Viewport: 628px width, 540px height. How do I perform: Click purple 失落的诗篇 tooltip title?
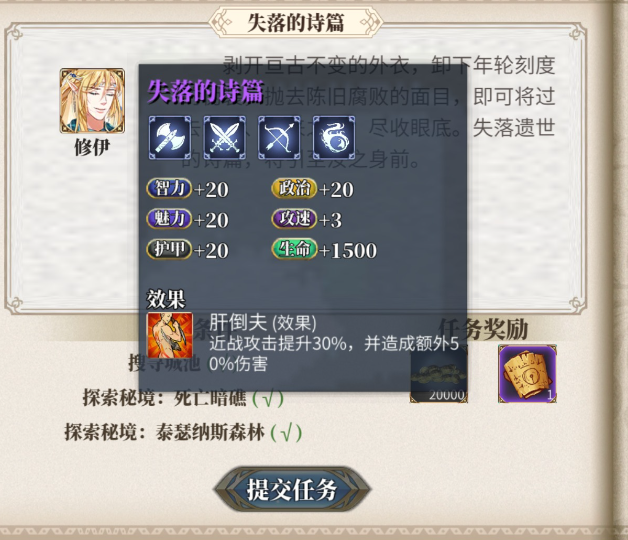(x=205, y=91)
